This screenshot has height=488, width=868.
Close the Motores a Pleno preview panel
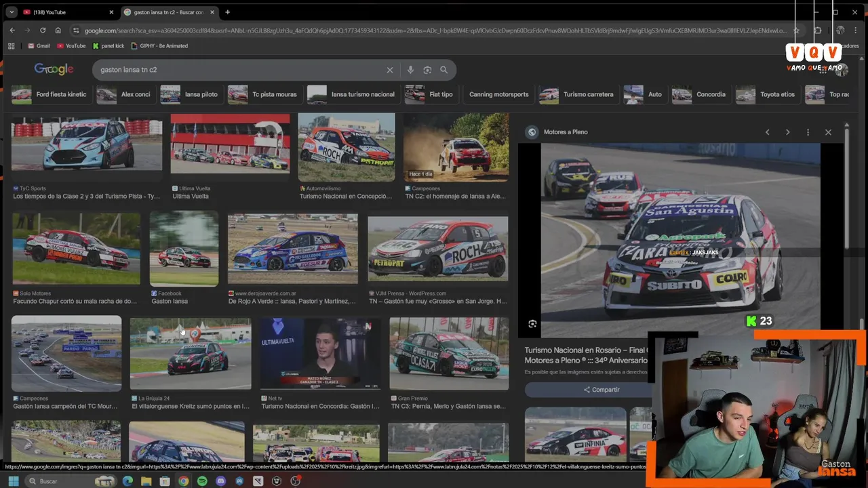pos(828,132)
